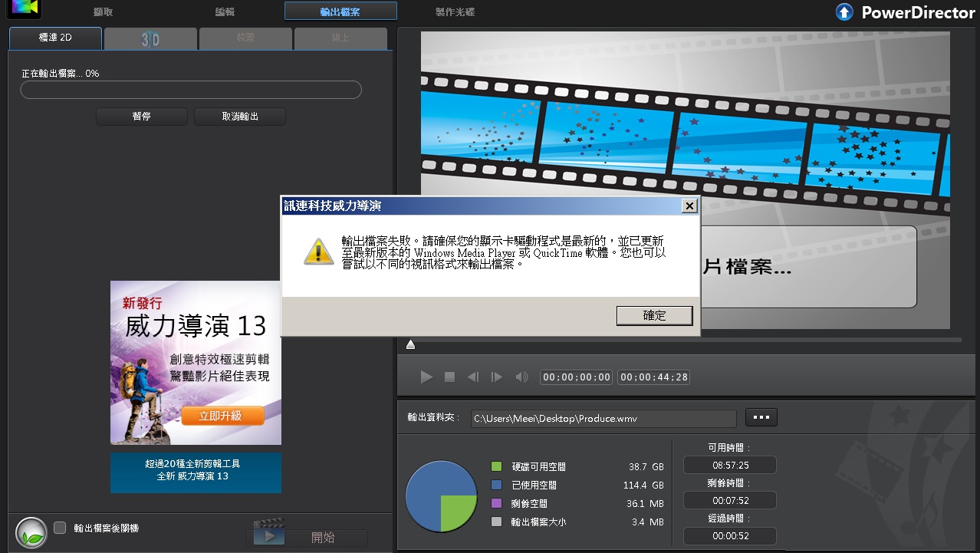
Task: Click the 36.1 MB remaining space value
Action: 646,503
